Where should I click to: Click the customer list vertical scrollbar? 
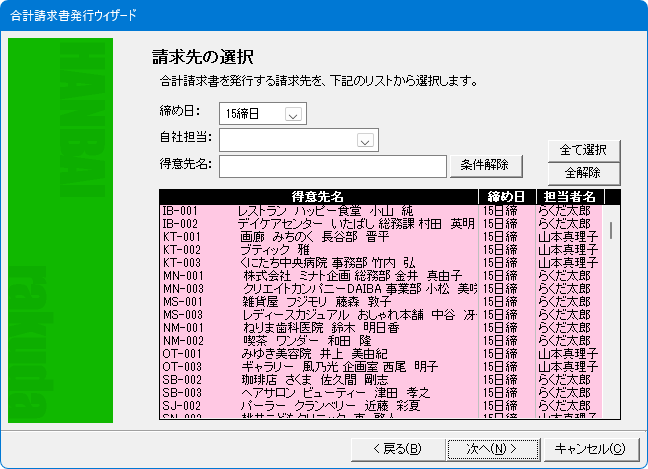click(611, 300)
